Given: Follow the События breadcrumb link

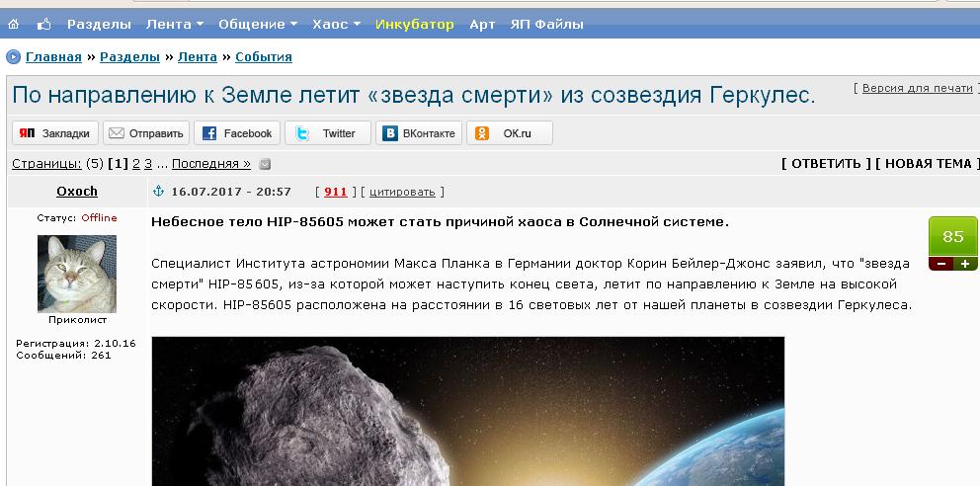Looking at the screenshot, I should [264, 57].
